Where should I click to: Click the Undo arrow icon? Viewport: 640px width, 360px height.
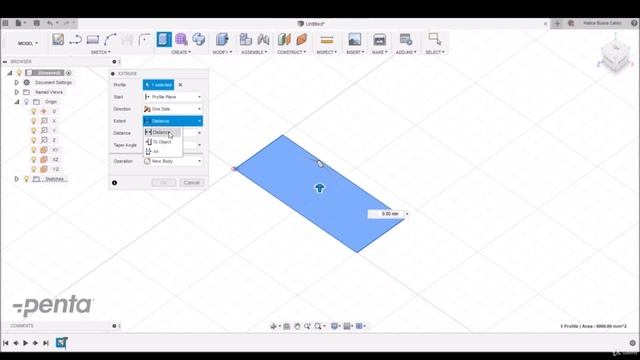(49, 23)
